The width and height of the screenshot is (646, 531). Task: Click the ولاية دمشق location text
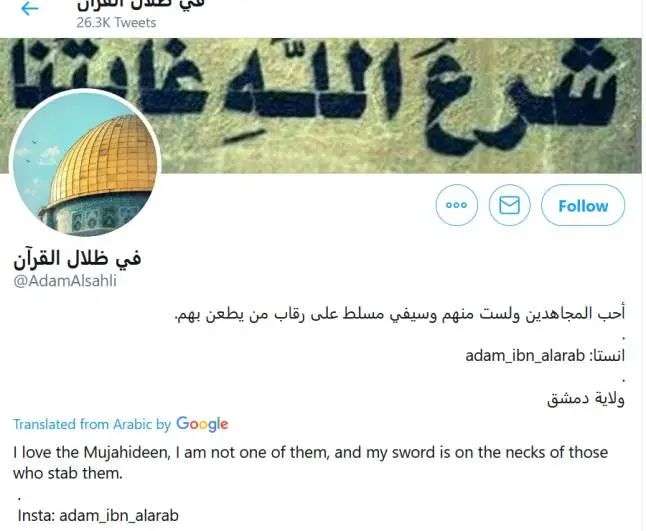tap(586, 398)
